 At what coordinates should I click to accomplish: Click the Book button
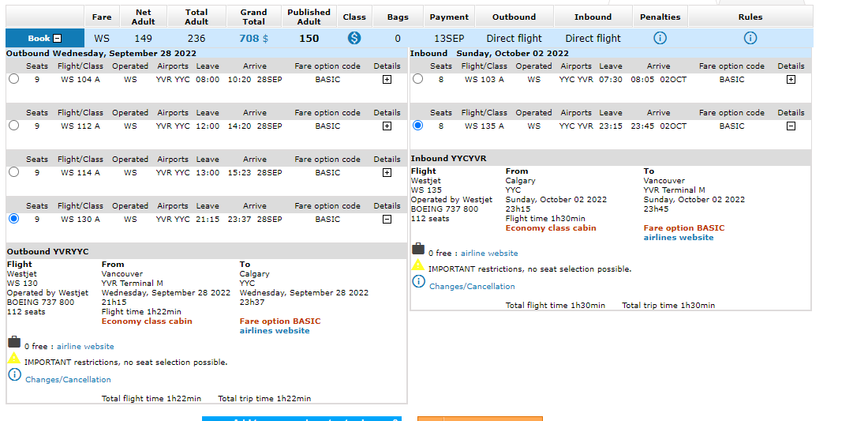point(44,38)
